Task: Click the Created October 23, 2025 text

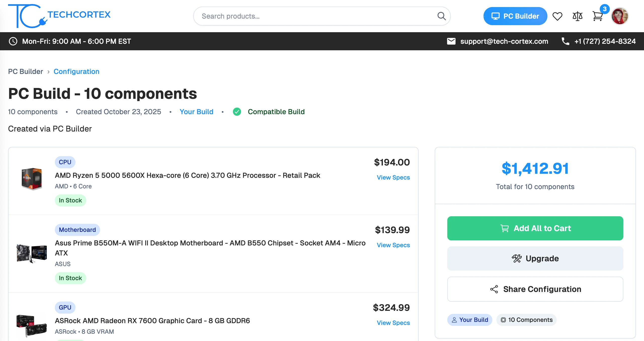Action: coord(118,112)
